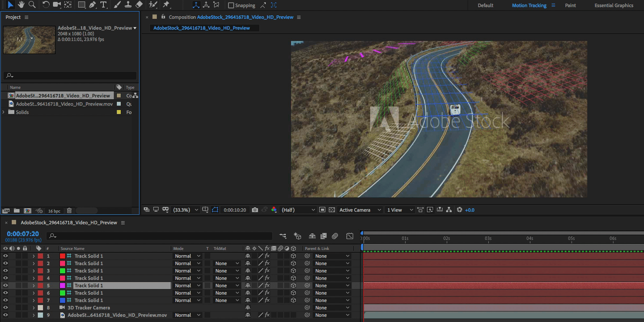This screenshot has height=322, width=644.
Task: Select the Unified Camera tool
Action: point(57,4)
